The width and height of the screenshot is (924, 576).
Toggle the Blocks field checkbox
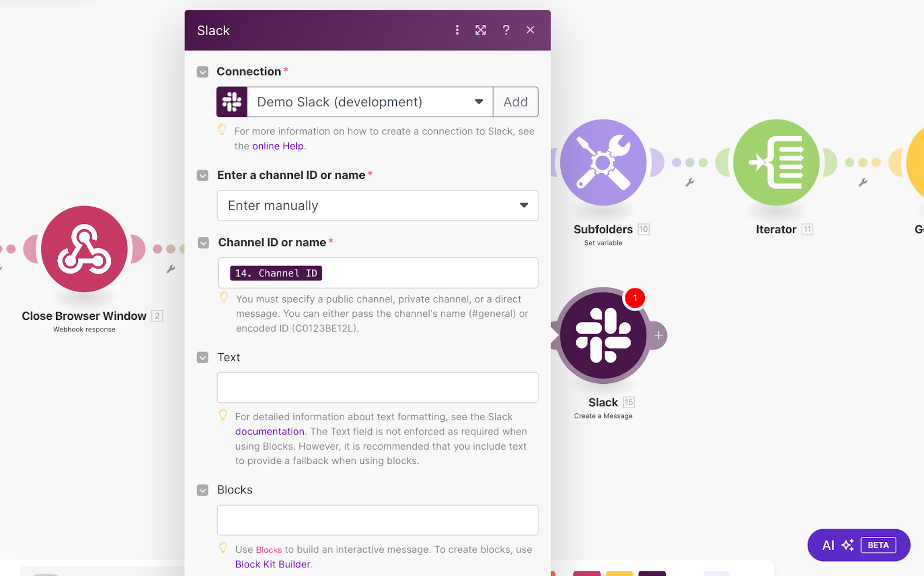(x=203, y=491)
